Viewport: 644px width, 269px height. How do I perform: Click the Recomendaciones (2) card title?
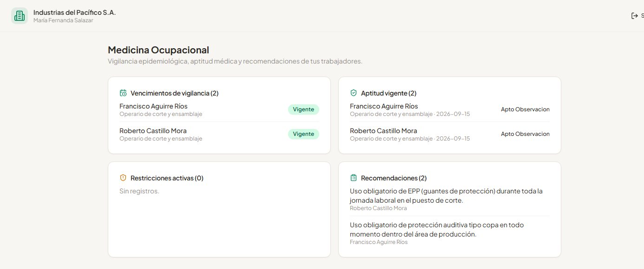[394, 178]
